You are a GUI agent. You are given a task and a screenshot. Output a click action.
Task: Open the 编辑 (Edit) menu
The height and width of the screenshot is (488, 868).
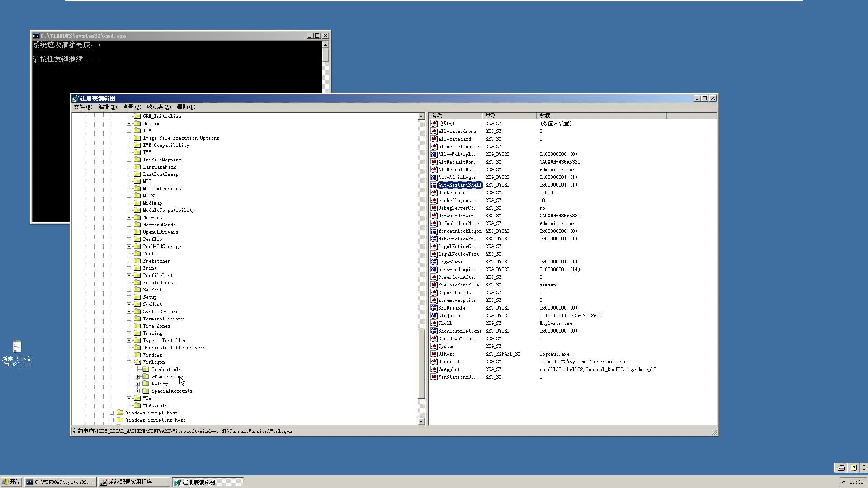[x=107, y=107]
